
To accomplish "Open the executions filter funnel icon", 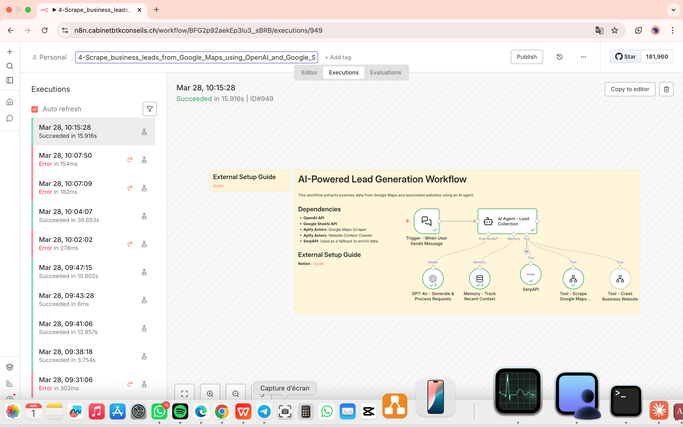I will [x=150, y=109].
